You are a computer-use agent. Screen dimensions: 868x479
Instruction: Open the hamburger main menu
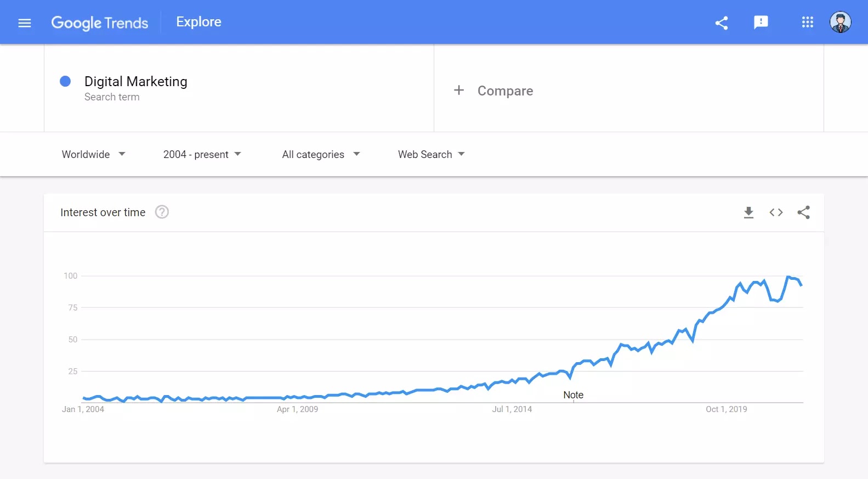point(25,23)
